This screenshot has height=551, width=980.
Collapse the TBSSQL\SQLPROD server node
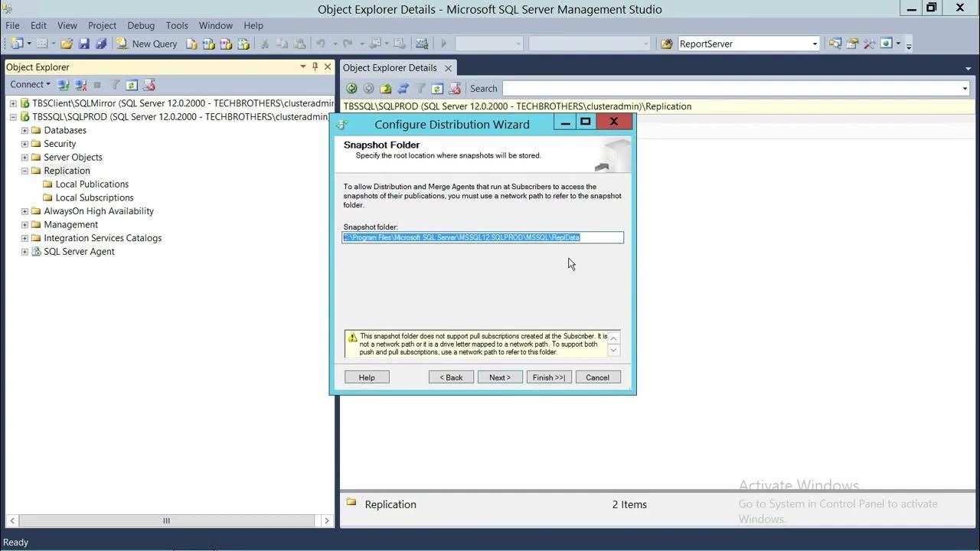(x=13, y=117)
